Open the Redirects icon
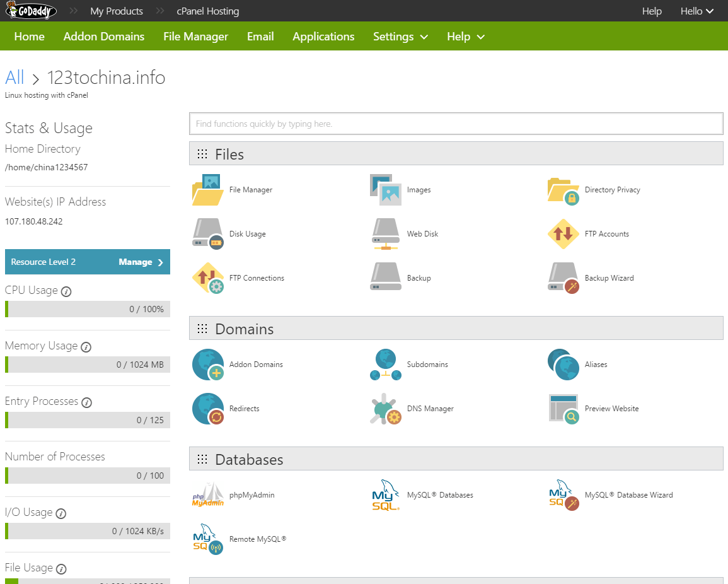Viewport: 728px width, 584px height. click(x=207, y=409)
